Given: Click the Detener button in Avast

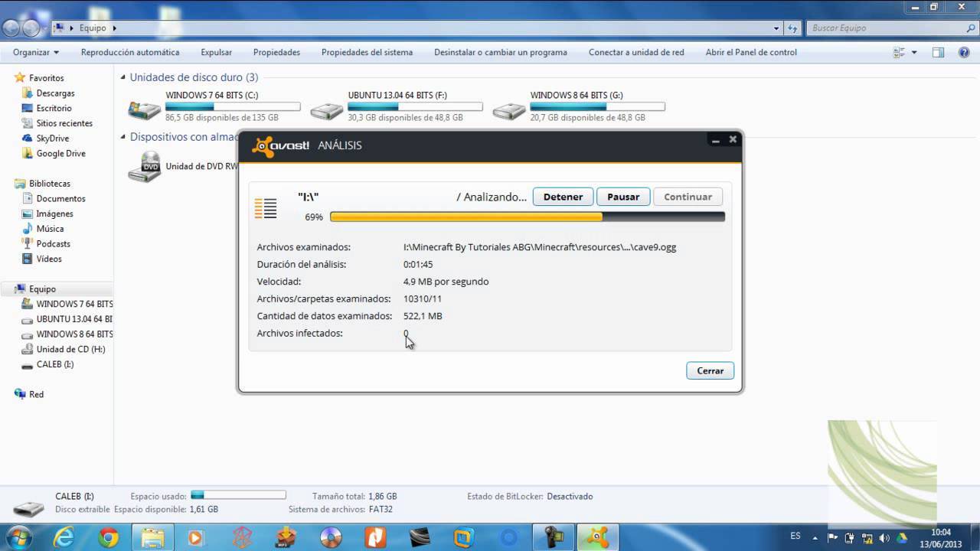Looking at the screenshot, I should point(563,197).
